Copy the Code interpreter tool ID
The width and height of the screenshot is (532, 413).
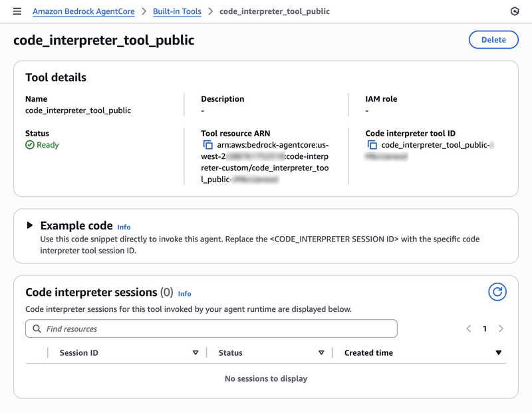pos(372,145)
